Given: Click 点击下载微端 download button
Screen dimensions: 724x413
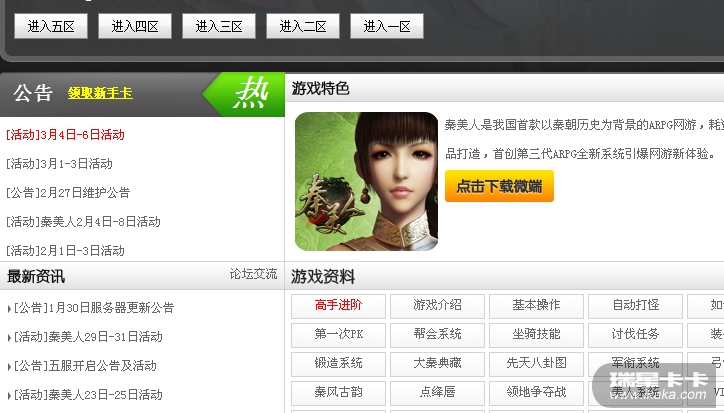Looking at the screenshot, I should (499, 186).
